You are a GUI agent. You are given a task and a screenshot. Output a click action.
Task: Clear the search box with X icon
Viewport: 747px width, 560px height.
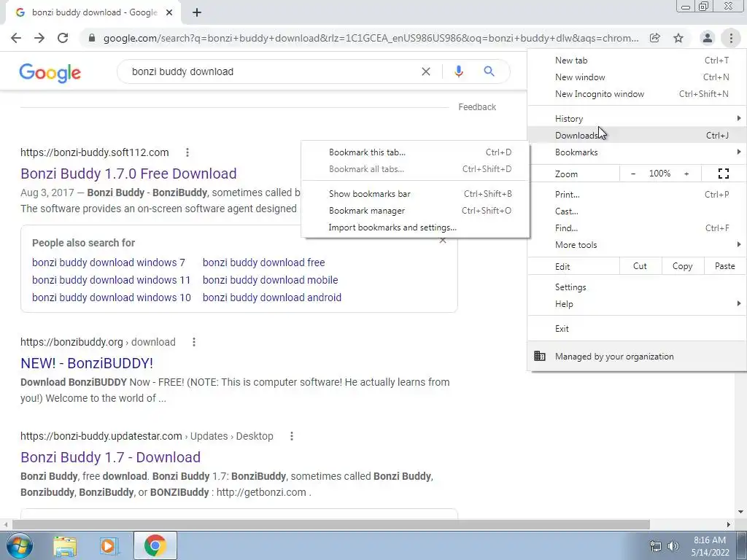click(426, 71)
